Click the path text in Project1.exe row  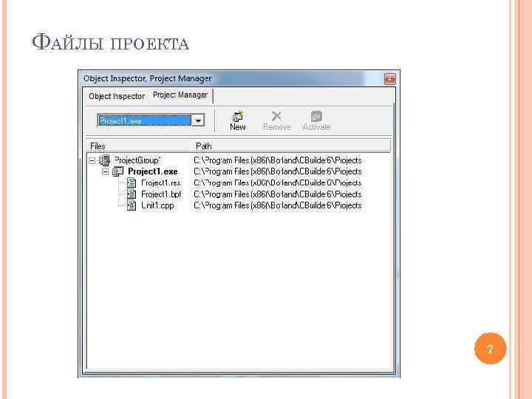pos(278,171)
